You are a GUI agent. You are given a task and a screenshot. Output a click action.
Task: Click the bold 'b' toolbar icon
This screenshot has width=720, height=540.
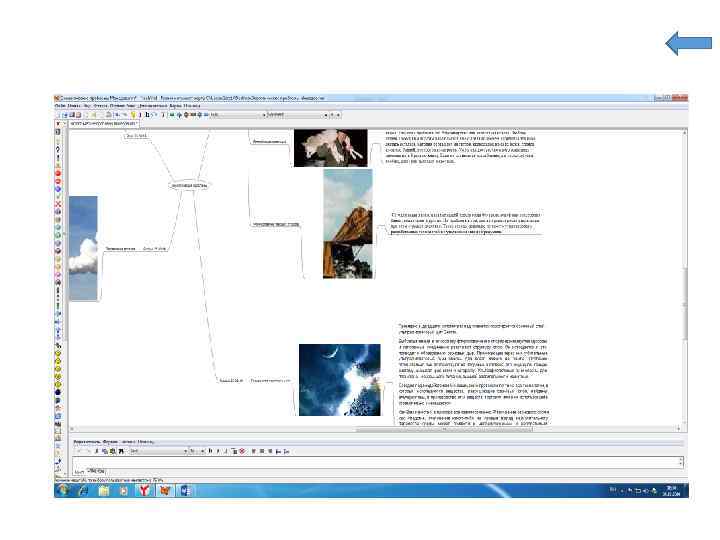147,115
